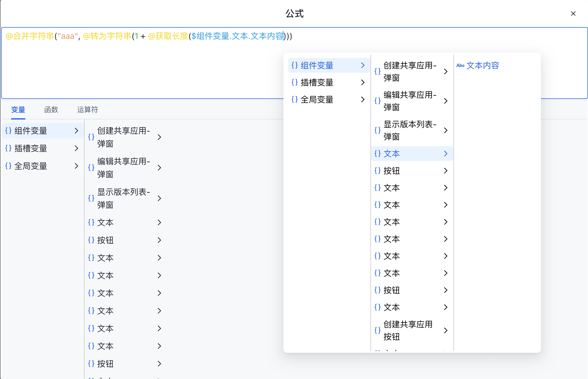This screenshot has height=379, width=588.
Task: Select 文本内容 variable in popup
Action: 483,66
